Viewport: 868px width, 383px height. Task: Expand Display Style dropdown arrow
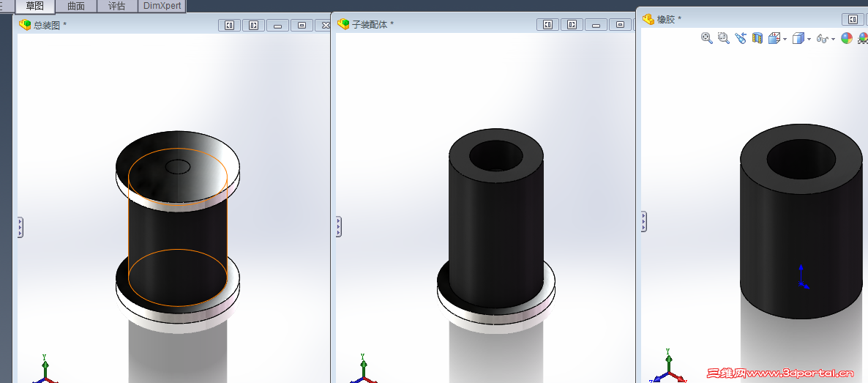click(x=809, y=40)
